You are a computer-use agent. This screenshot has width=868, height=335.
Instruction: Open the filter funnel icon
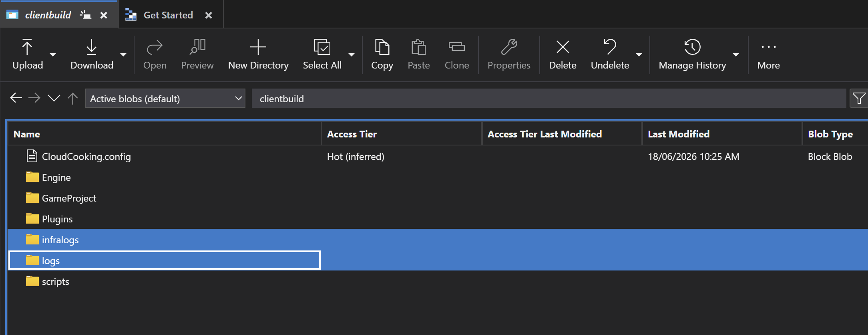859,98
